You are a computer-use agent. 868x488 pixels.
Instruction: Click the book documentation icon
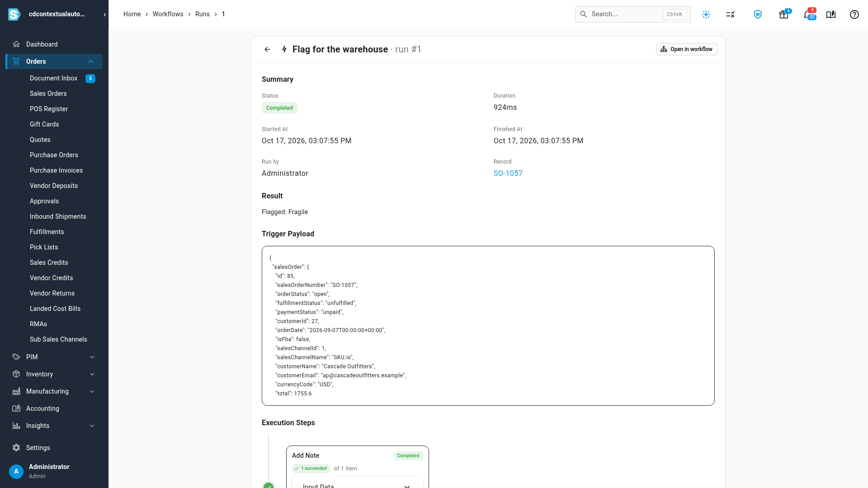830,14
